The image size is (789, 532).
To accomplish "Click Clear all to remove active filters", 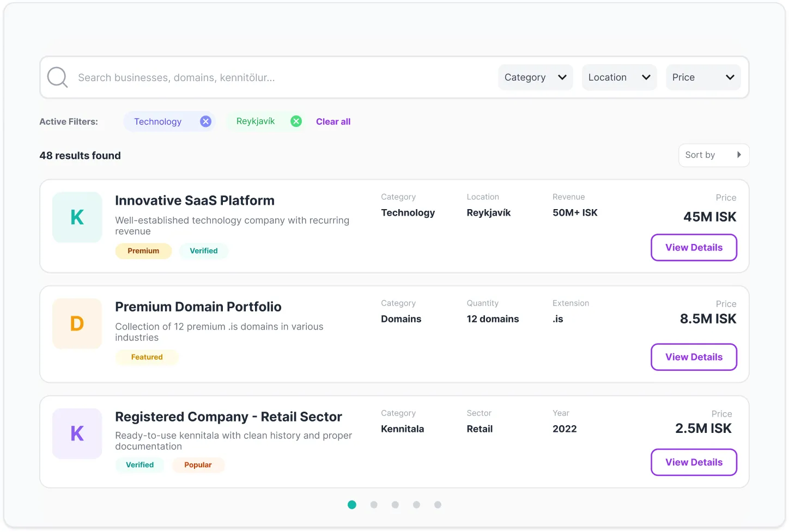I will (333, 121).
